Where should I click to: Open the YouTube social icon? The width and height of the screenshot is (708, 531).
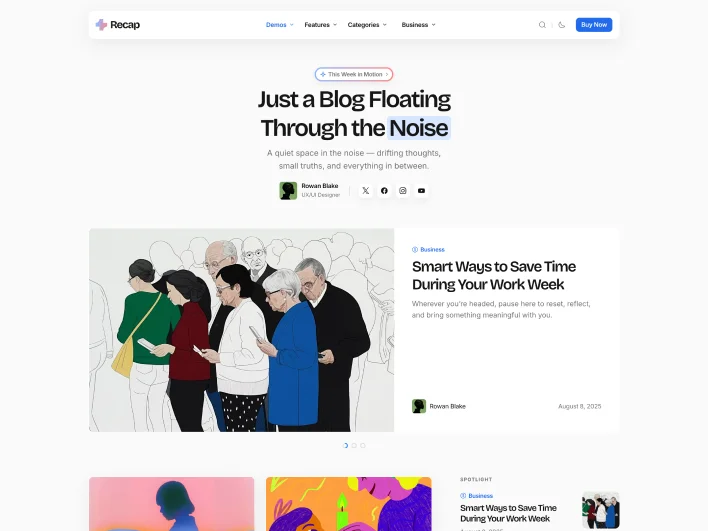tap(421, 191)
